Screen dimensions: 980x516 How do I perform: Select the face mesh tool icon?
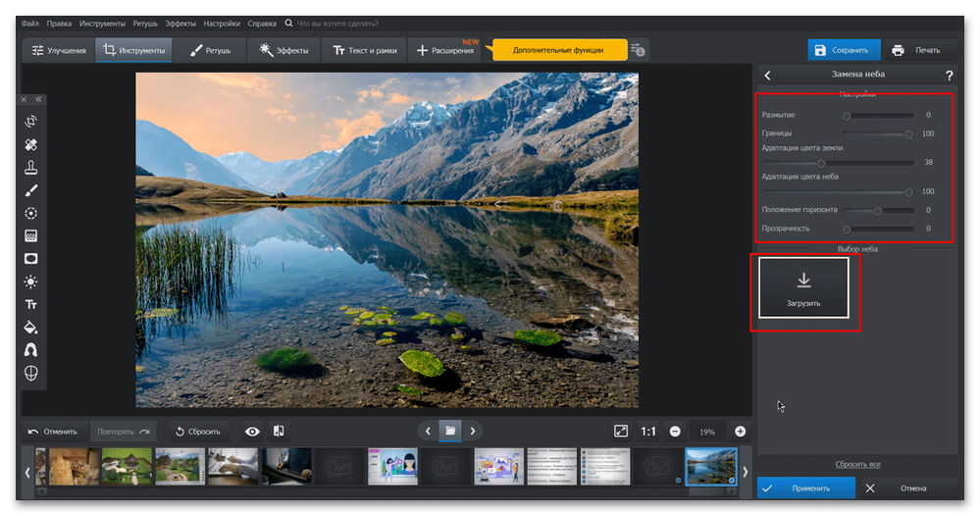[x=30, y=373]
